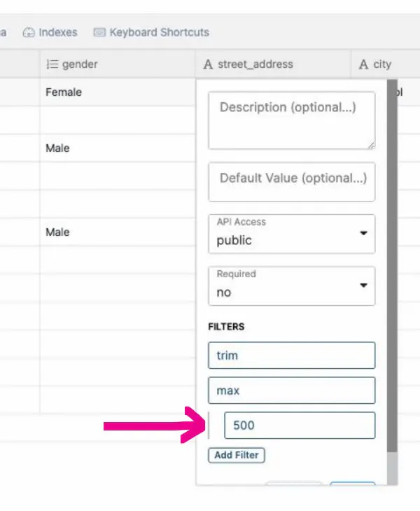Click the trim filter field
The height and width of the screenshot is (511, 420).
point(292,355)
